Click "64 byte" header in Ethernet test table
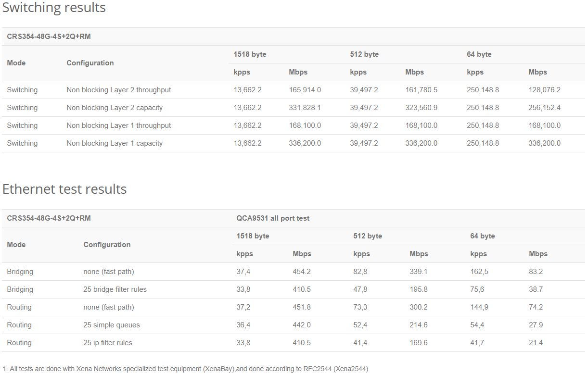The height and width of the screenshot is (374, 588). [x=483, y=236]
